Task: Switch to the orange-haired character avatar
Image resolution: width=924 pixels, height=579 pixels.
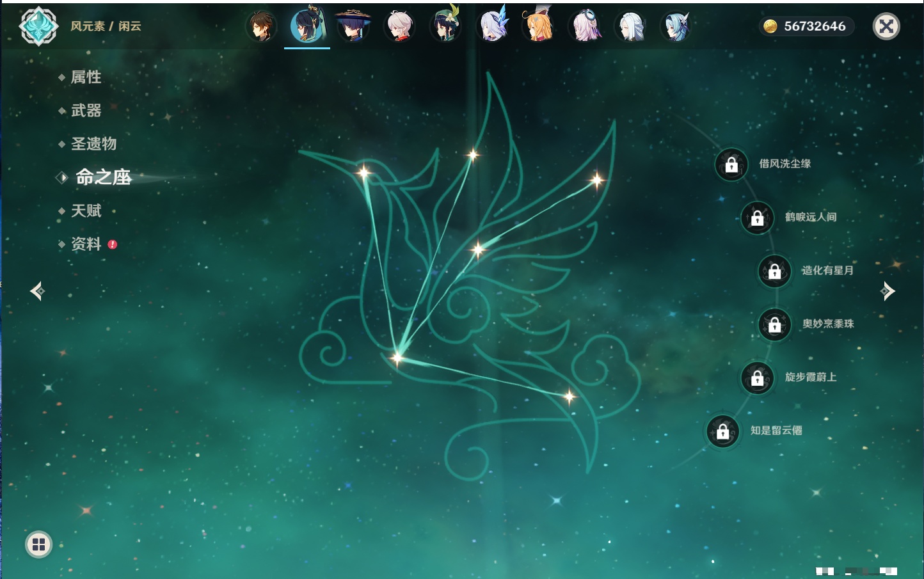Action: pos(539,26)
